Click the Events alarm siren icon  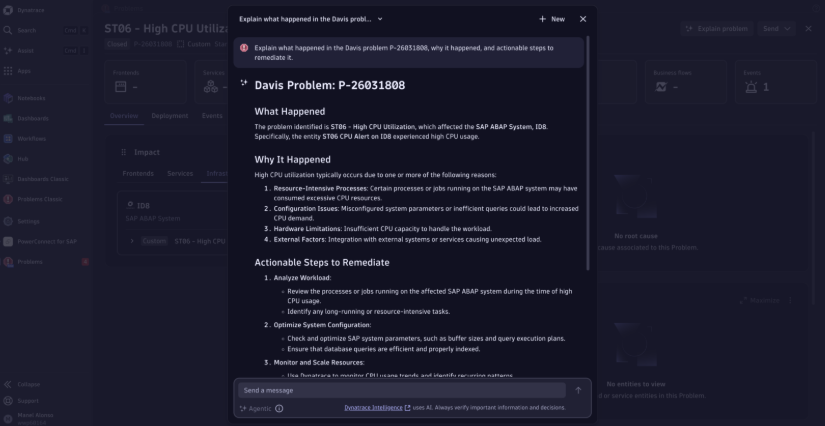(x=751, y=87)
